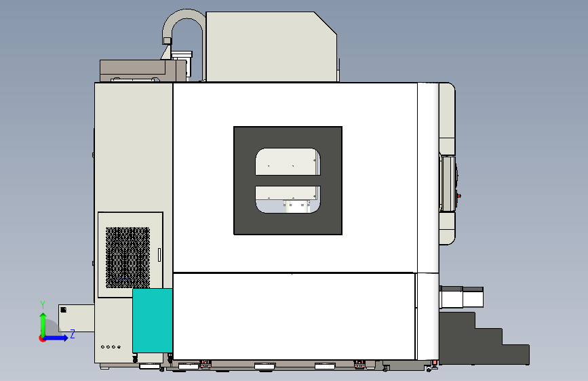
Task: Select the black ventilation grille on the cabinet
Action: (128, 257)
